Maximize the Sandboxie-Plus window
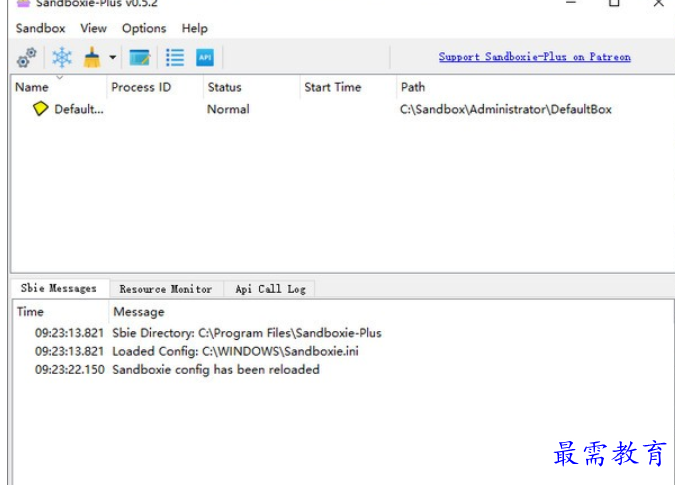The width and height of the screenshot is (675, 485). (614, 3)
